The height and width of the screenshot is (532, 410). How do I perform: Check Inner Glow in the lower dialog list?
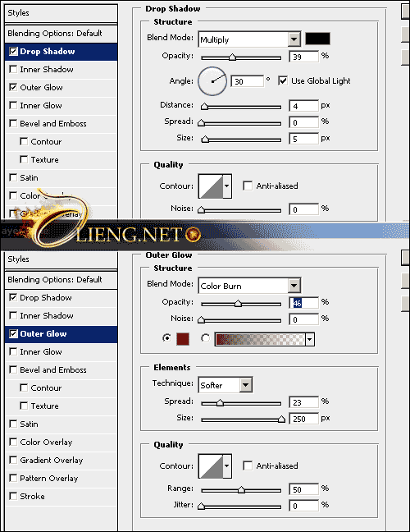click(x=13, y=351)
